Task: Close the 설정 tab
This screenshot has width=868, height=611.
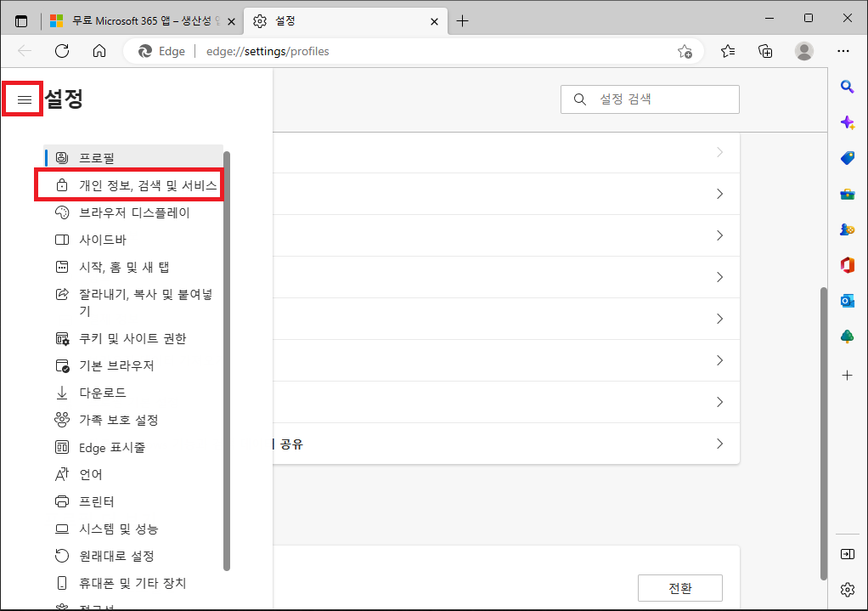Action: [434, 21]
